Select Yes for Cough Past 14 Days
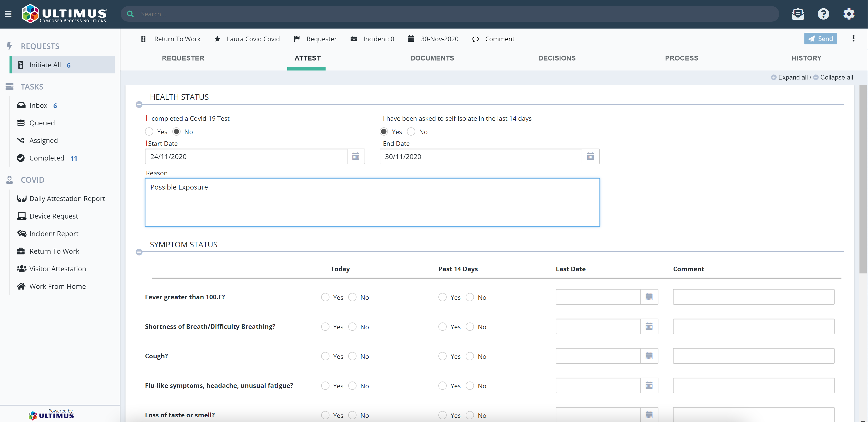 click(x=443, y=356)
